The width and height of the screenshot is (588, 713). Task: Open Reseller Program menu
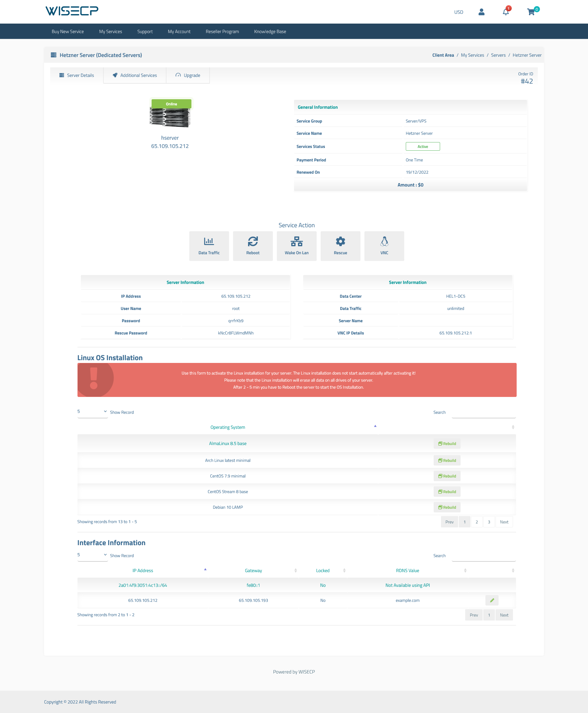[222, 32]
